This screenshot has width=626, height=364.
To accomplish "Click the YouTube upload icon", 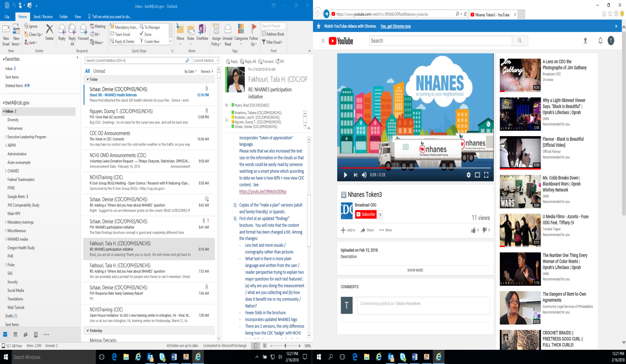I will (x=585, y=41).
